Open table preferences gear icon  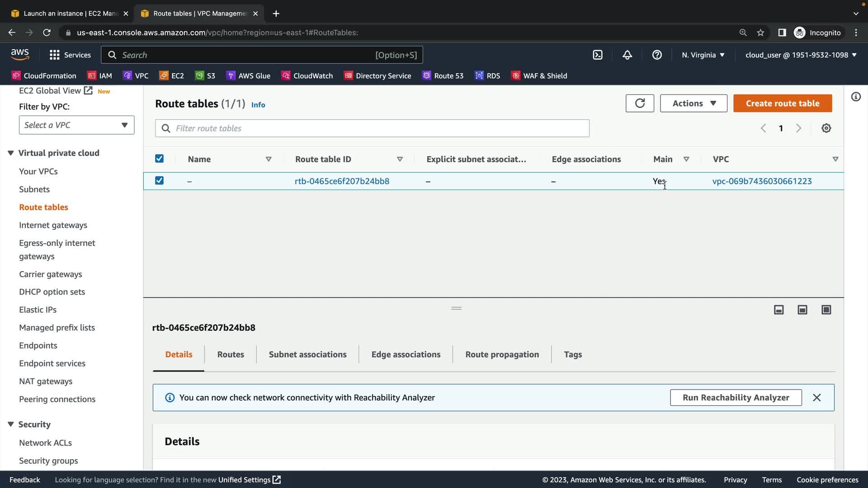click(826, 128)
